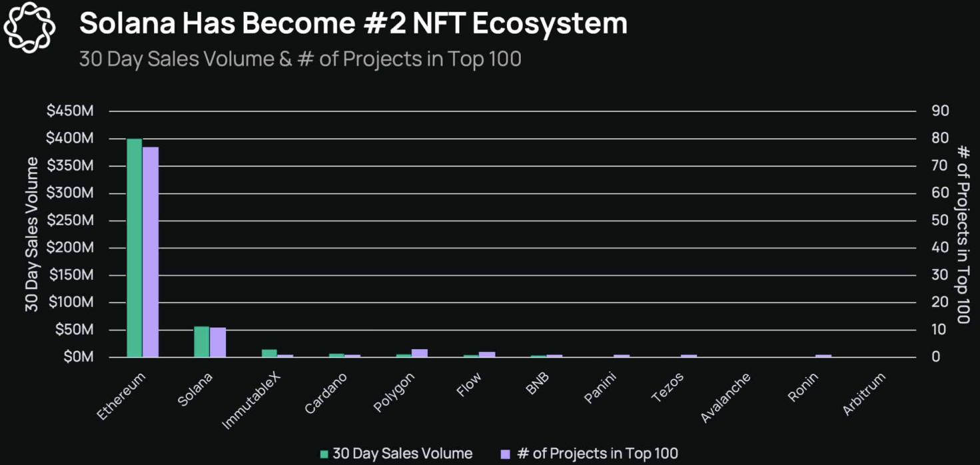Click the "30 Day Sales Volume" legend label
The height and width of the screenshot is (465, 980).
402,454
